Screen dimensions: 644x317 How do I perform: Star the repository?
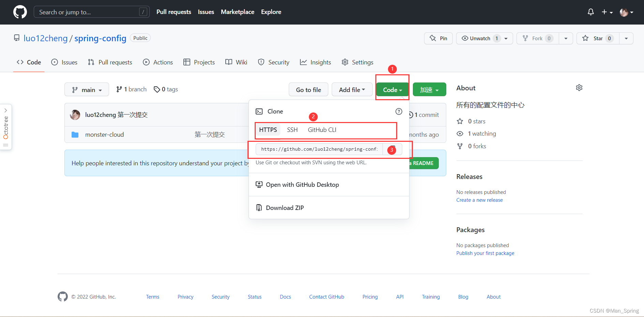(x=598, y=38)
